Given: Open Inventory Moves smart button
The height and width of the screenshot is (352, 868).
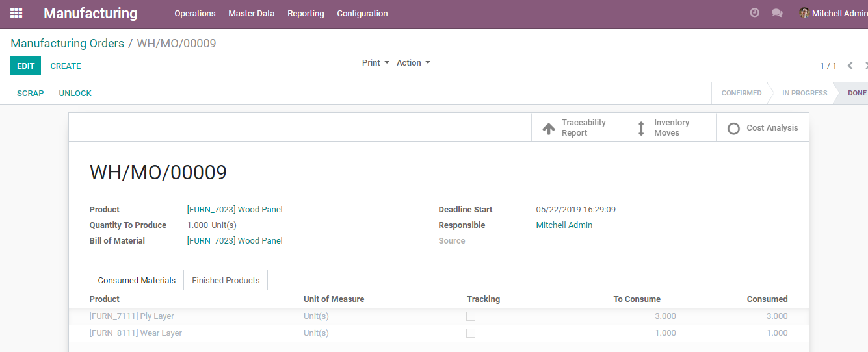Looking at the screenshot, I should (670, 128).
